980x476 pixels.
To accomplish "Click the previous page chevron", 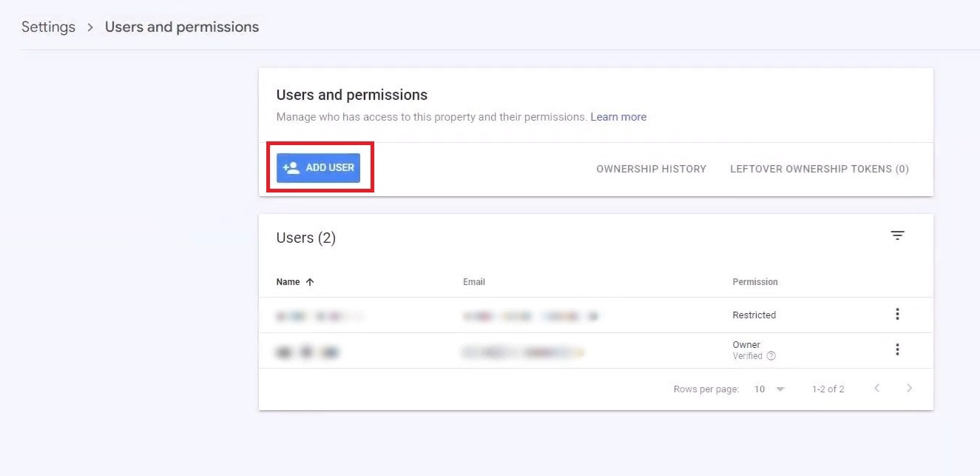I will 876,388.
